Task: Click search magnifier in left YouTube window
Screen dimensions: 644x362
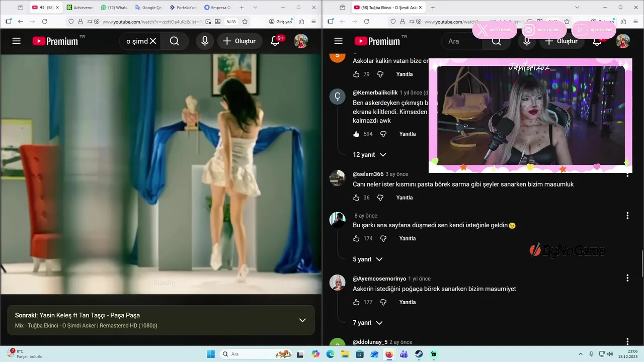Action: (x=175, y=41)
